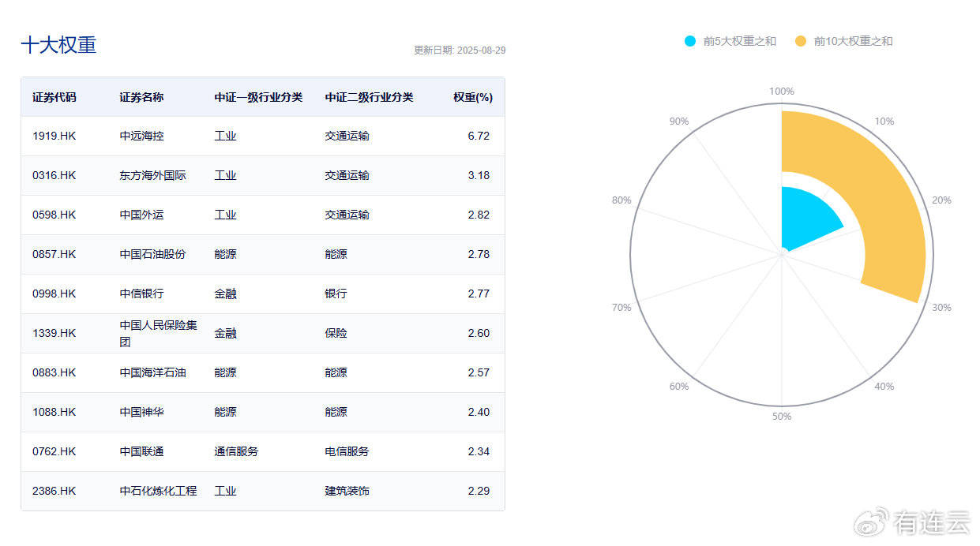Click the security name 中国神华
Viewport: 980px width, 546px height.
coord(141,412)
